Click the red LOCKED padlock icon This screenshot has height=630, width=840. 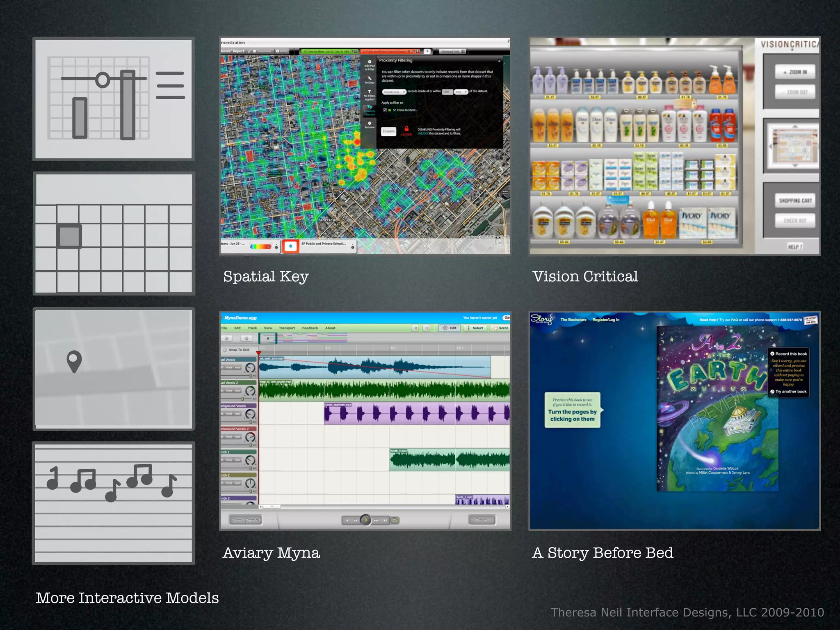406,129
